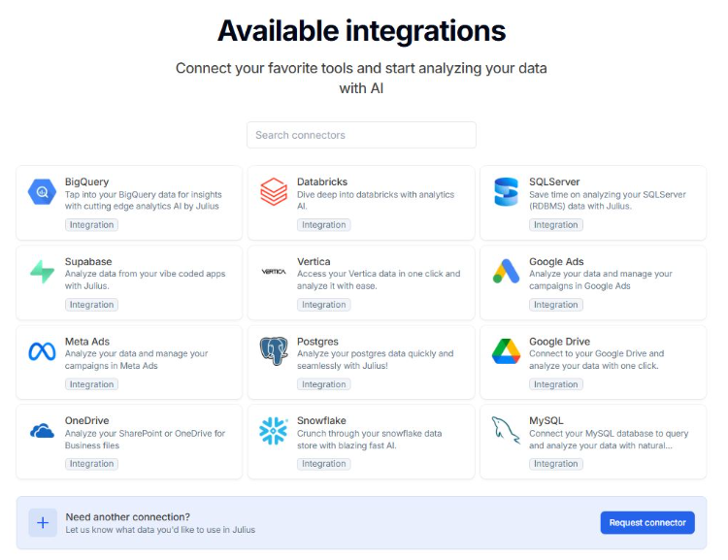Click the Integration tag under OneDrive

click(x=91, y=464)
